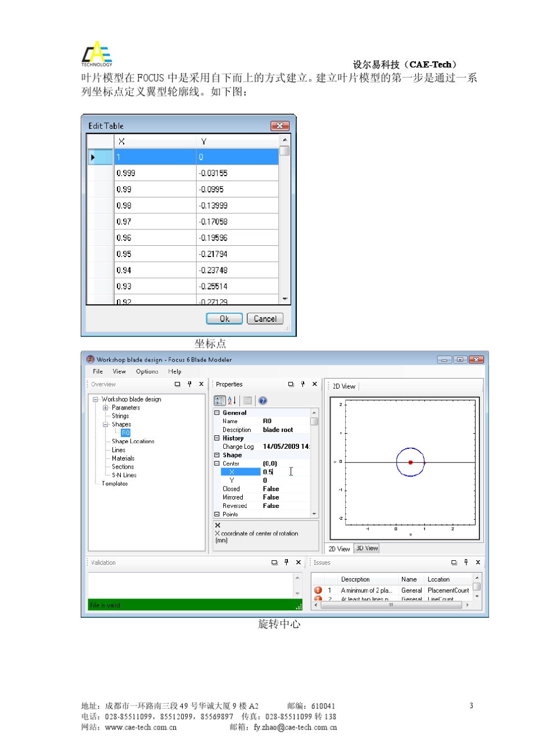Click the Edit Table vertical scrollbar thumb
Viewport: 534px width, 756px height.
tap(284, 151)
